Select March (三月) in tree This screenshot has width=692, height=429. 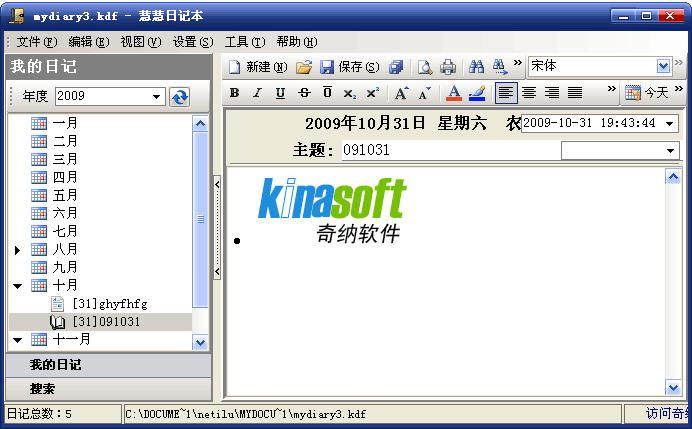tap(65, 159)
